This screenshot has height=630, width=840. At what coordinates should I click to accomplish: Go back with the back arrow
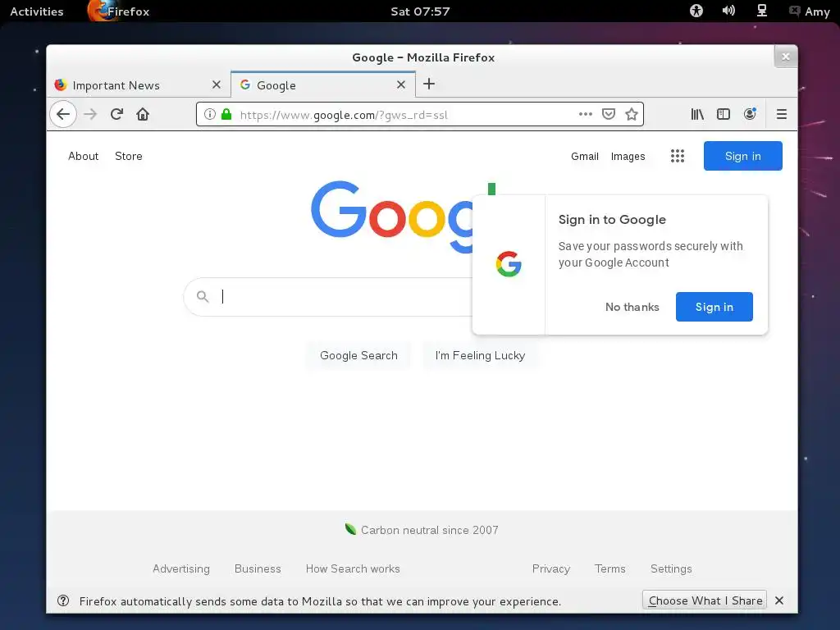click(x=63, y=114)
